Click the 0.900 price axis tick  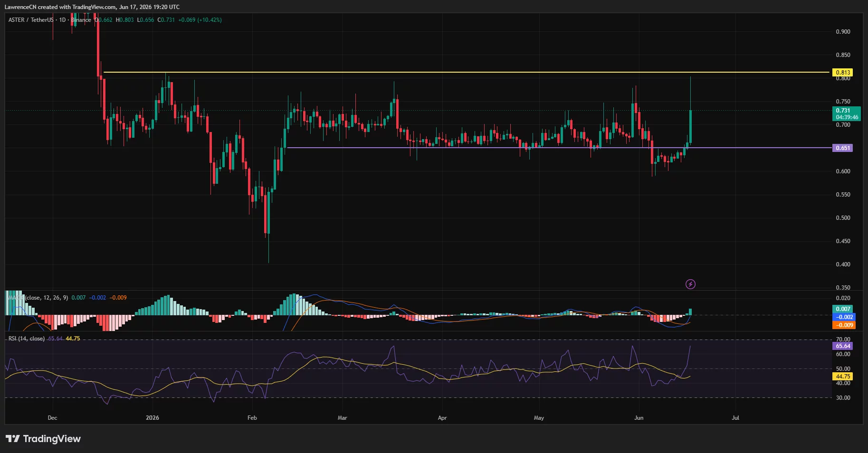pos(843,32)
